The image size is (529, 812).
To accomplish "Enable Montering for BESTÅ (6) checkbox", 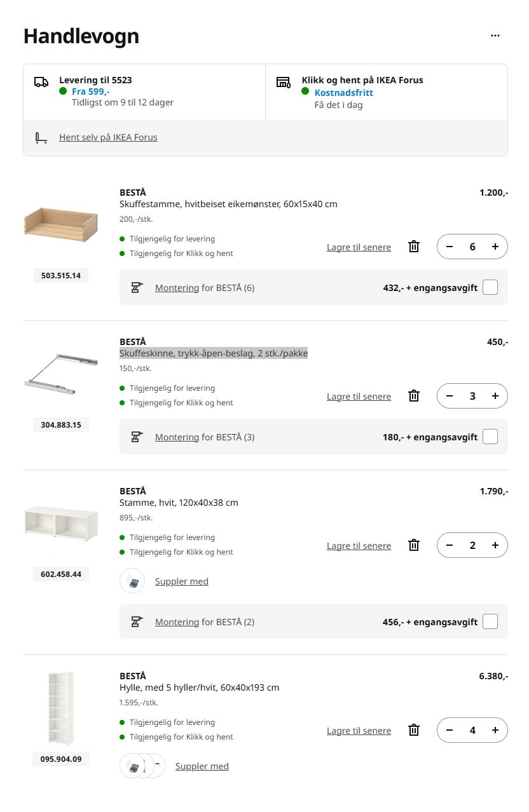I will point(490,287).
